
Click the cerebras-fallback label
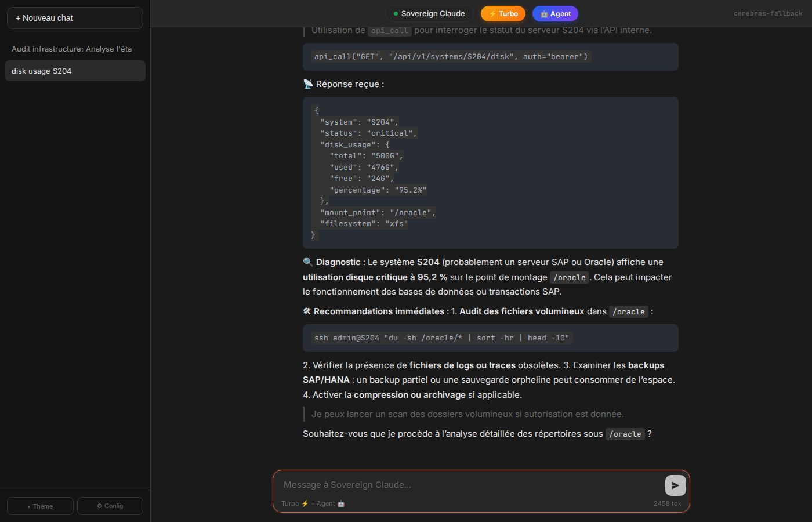click(767, 14)
